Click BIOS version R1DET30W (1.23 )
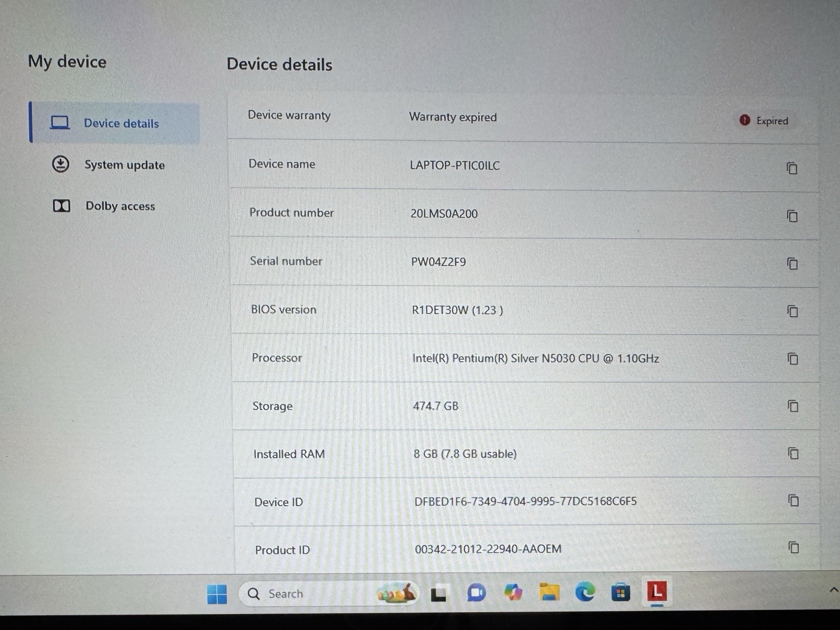 (457, 310)
